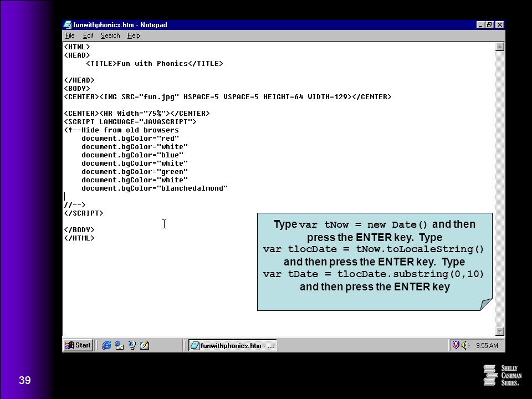This screenshot has height=399, width=532.
Task: Open the File menu in Notepad
Action: [x=70, y=35]
